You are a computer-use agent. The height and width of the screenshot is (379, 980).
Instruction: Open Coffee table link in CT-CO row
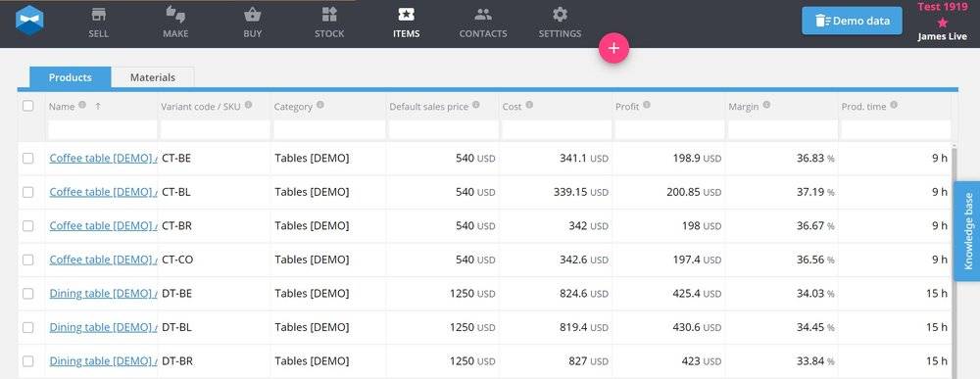103,260
